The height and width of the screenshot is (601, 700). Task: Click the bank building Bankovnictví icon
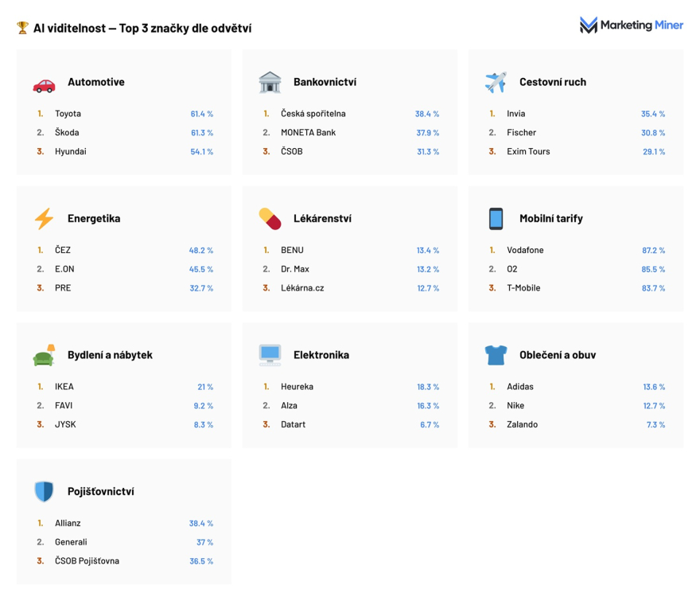point(270,82)
